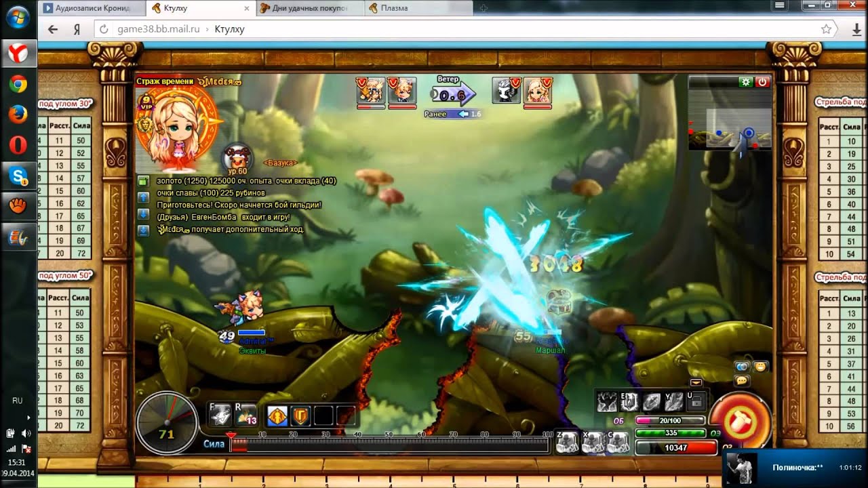Click the chat line about ЕвгенБомба
868x488 pixels.
point(223,218)
